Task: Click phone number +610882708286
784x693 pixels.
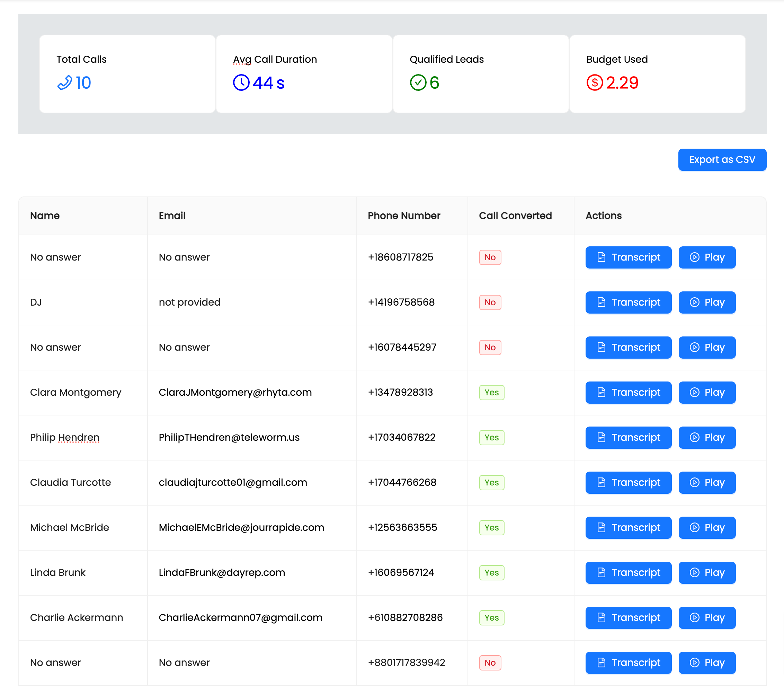Action: coord(405,618)
